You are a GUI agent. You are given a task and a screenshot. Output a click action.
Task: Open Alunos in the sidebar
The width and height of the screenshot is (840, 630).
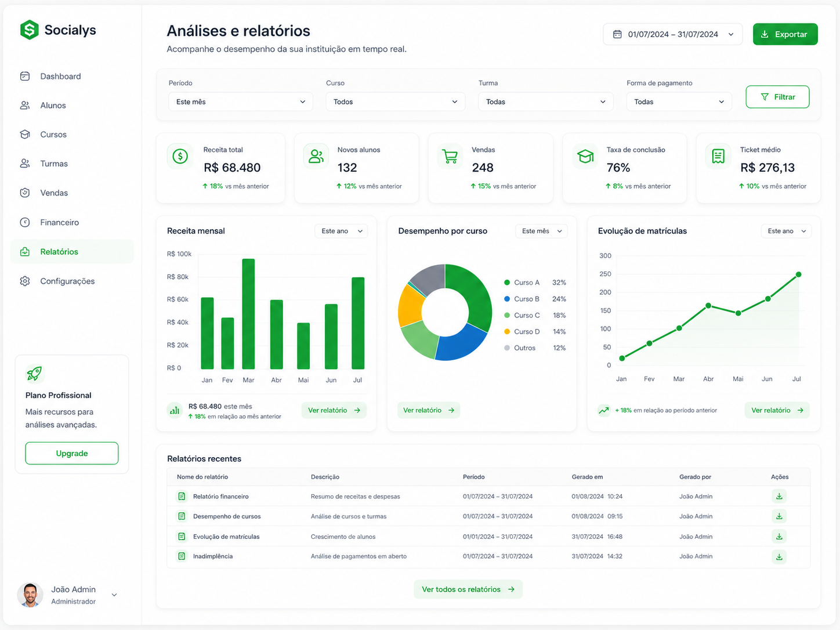[72, 106]
